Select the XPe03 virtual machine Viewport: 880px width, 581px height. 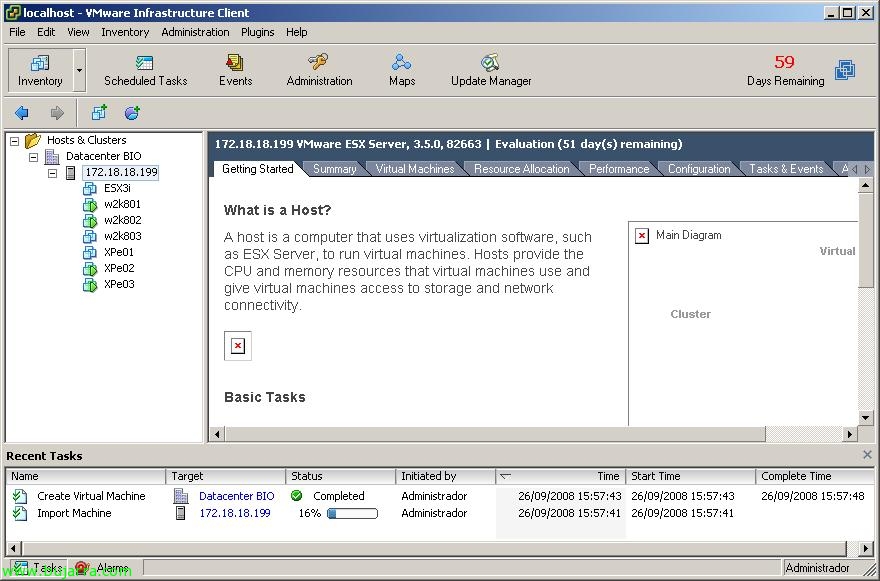click(118, 284)
